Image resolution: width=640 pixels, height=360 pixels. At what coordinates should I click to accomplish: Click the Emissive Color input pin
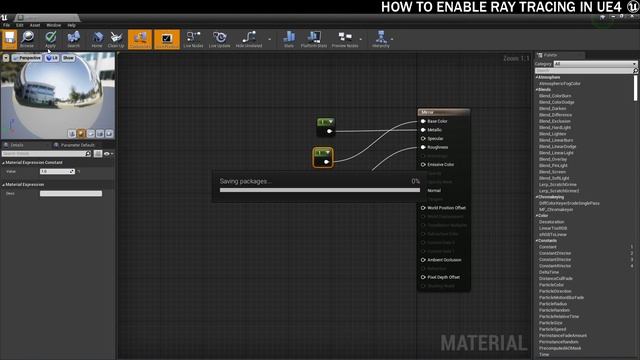(423, 164)
